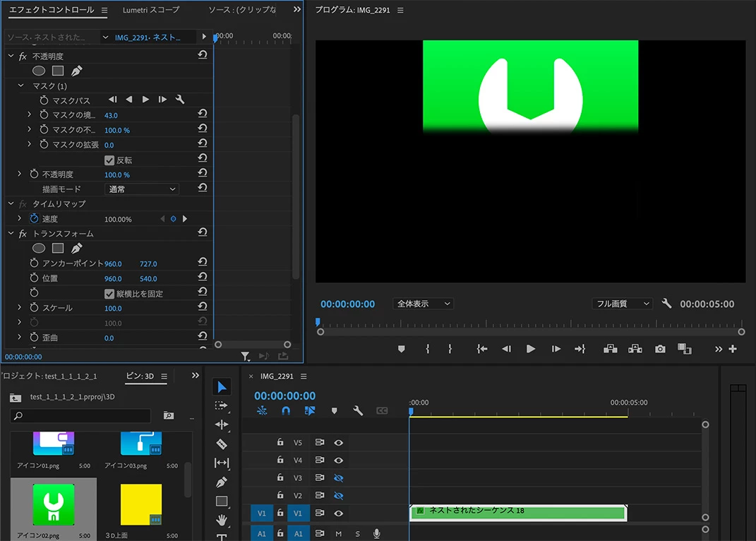Screen dimensions: 756x541
Task: Expand the マスクの拡張 property
Action: point(29,144)
